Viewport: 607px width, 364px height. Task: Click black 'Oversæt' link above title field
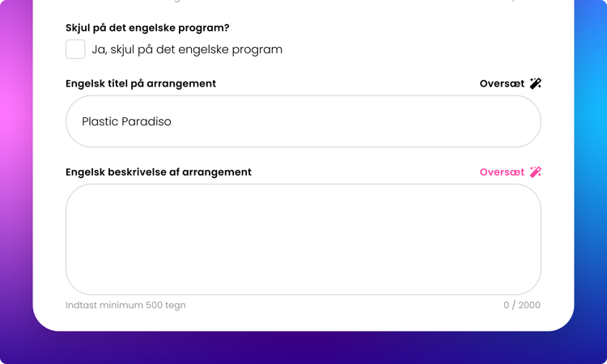(502, 83)
